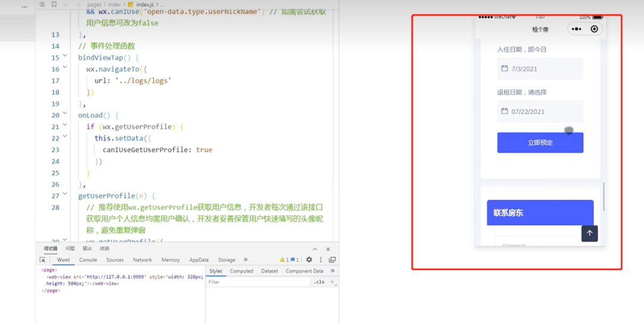Fold the wx.navigateTo block at line 16
The width and height of the screenshot is (644, 323).
click(x=65, y=67)
